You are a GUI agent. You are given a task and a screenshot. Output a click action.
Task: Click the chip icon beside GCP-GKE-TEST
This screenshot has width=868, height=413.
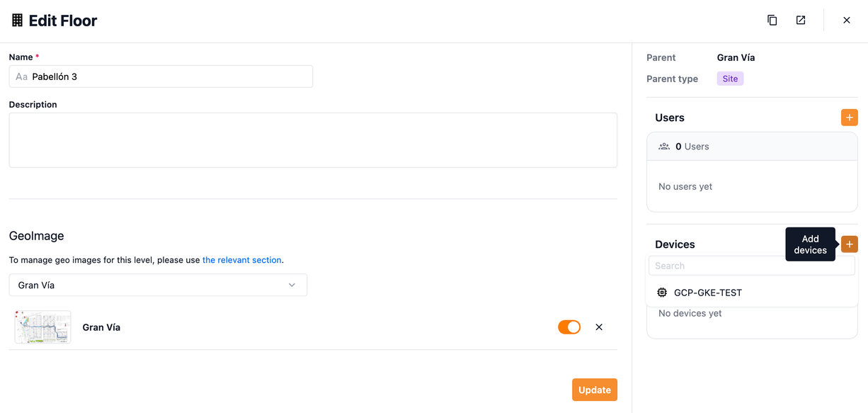662,293
